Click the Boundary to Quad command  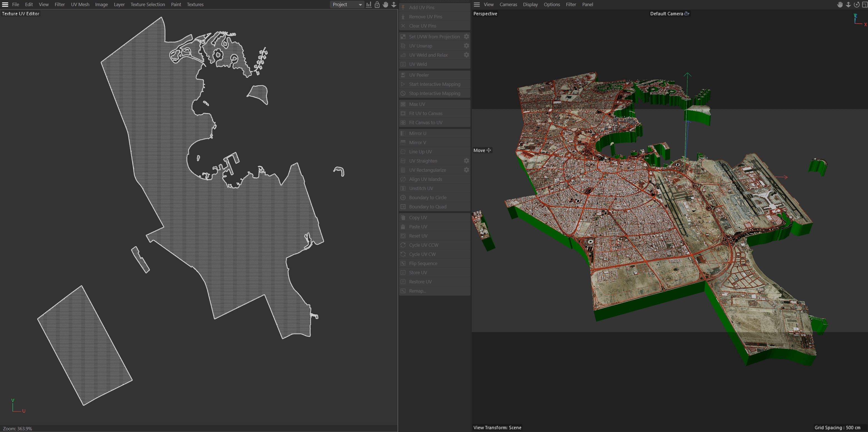tap(428, 207)
